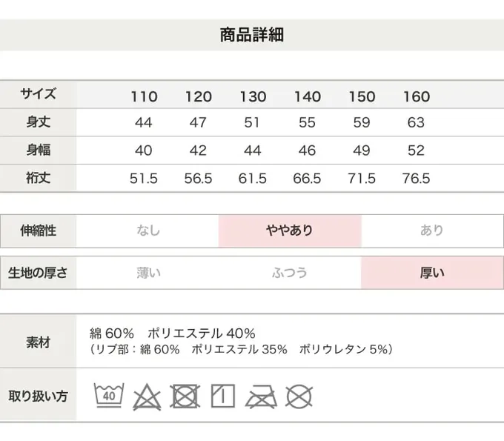Click the 140 size column header
The width and height of the screenshot is (504, 441).
tap(308, 96)
